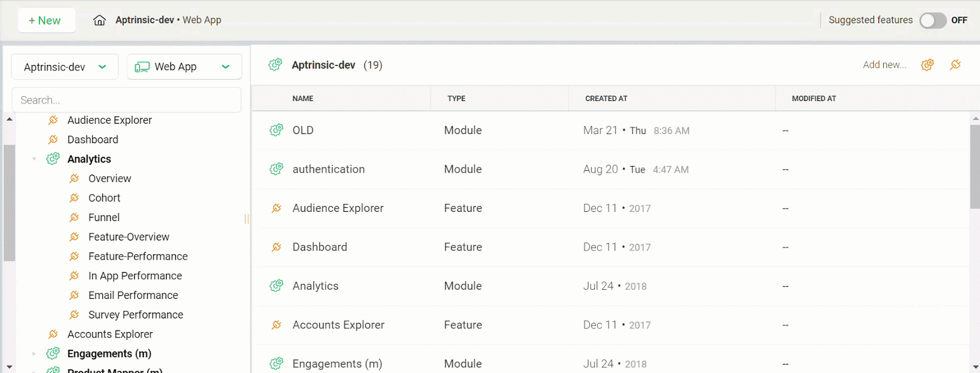Select Cohort in the sidebar tree
The image size is (980, 373).
pyautogui.click(x=104, y=198)
